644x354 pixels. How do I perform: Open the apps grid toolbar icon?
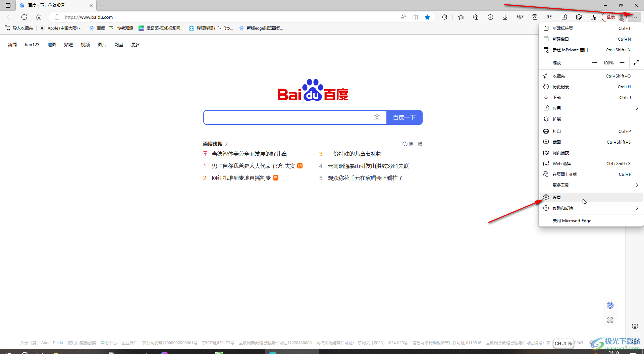coord(564,17)
